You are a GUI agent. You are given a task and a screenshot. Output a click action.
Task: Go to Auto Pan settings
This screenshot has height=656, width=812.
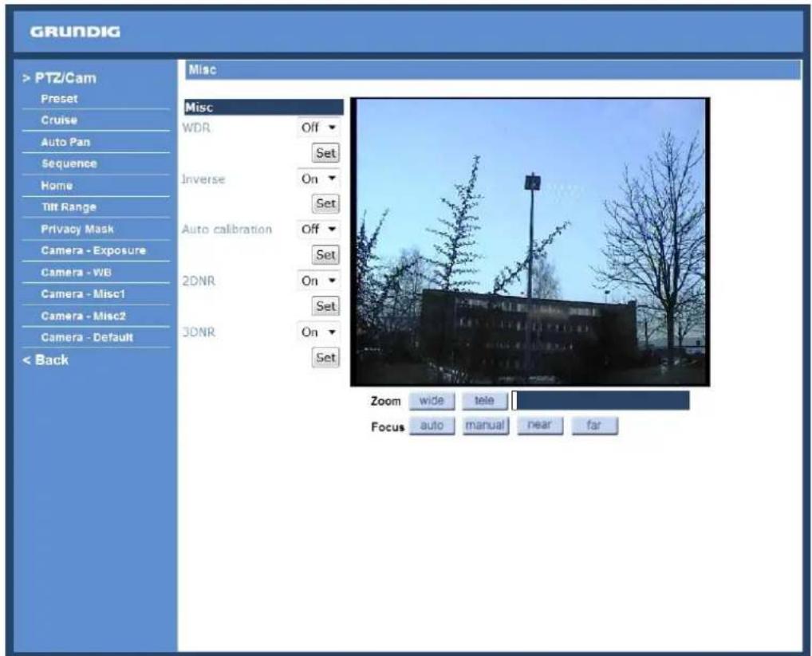pos(65,142)
